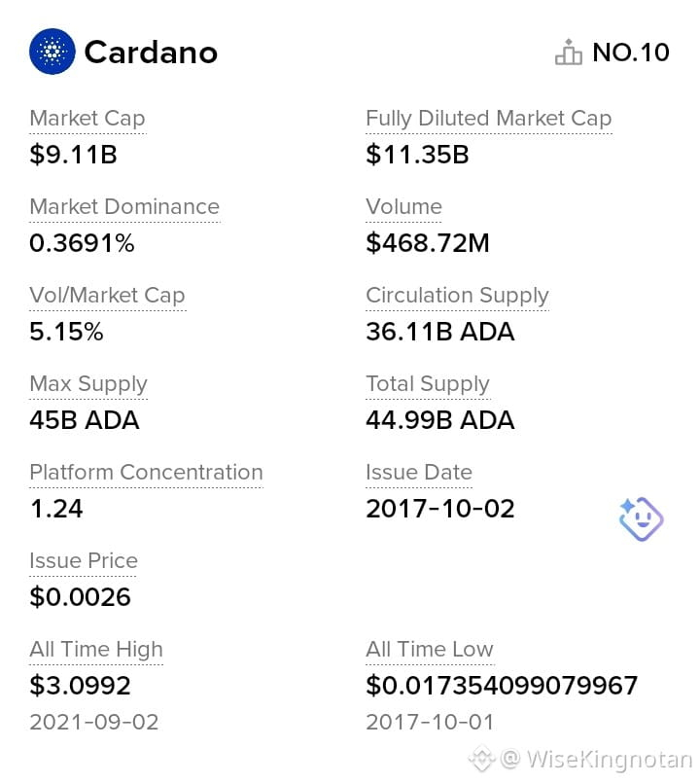Tap the Issue Price label

click(84, 561)
